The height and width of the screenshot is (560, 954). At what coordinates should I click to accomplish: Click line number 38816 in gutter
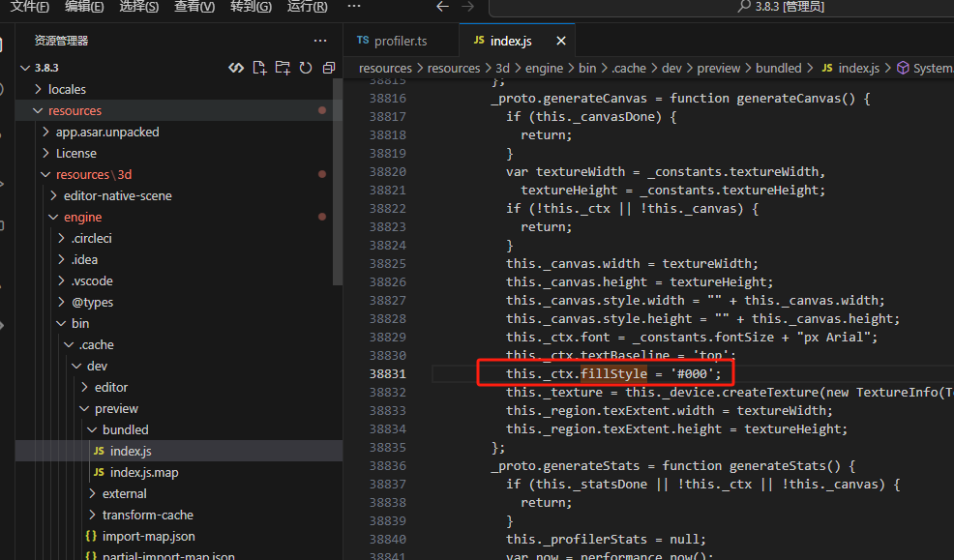click(x=388, y=99)
